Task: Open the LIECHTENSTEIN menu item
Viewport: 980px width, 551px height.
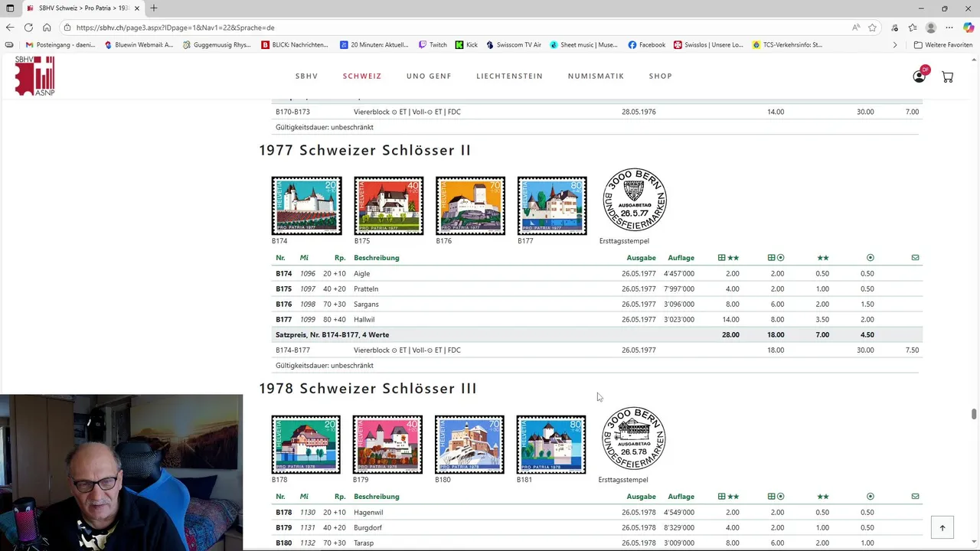Action: pyautogui.click(x=509, y=76)
